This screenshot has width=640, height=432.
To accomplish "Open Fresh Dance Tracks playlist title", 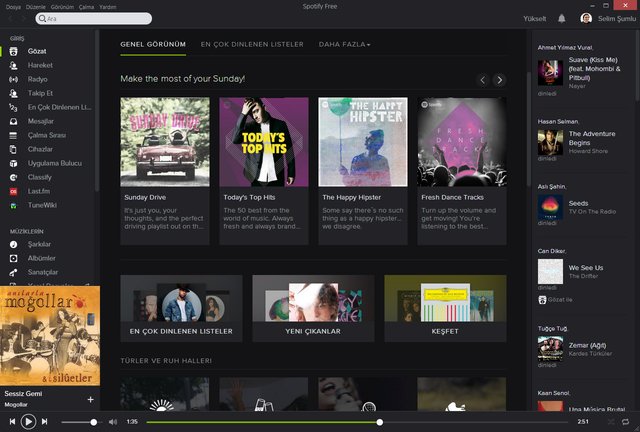I will 452,197.
